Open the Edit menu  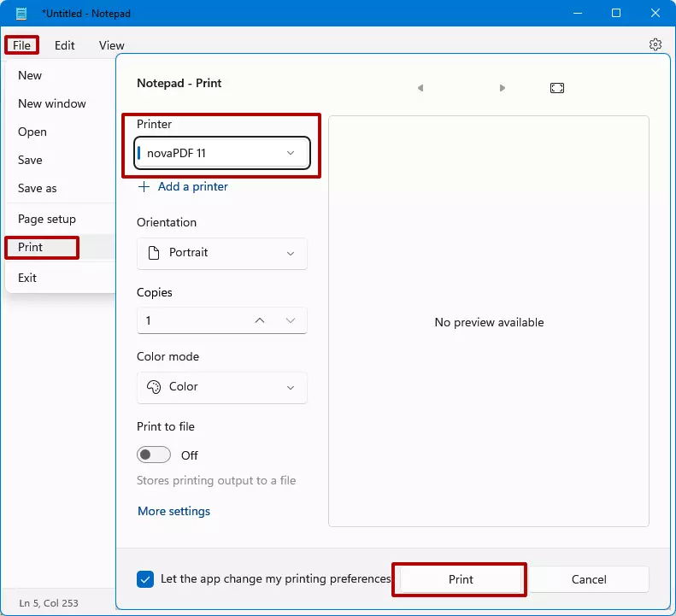tap(65, 45)
